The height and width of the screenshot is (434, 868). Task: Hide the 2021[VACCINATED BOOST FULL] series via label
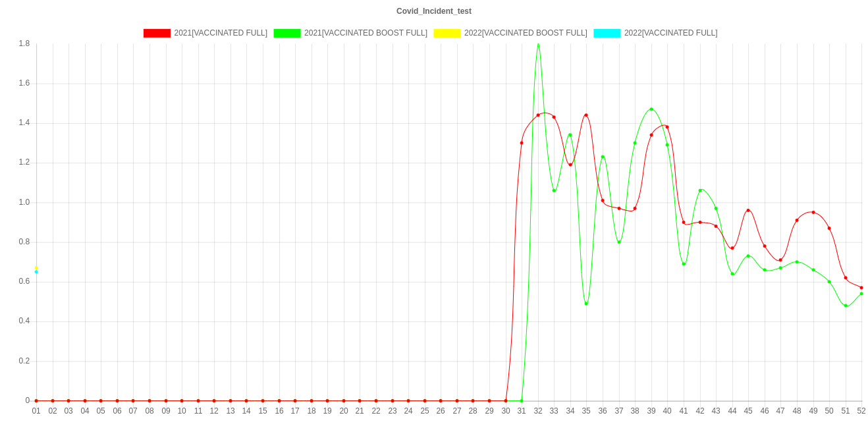(x=366, y=33)
